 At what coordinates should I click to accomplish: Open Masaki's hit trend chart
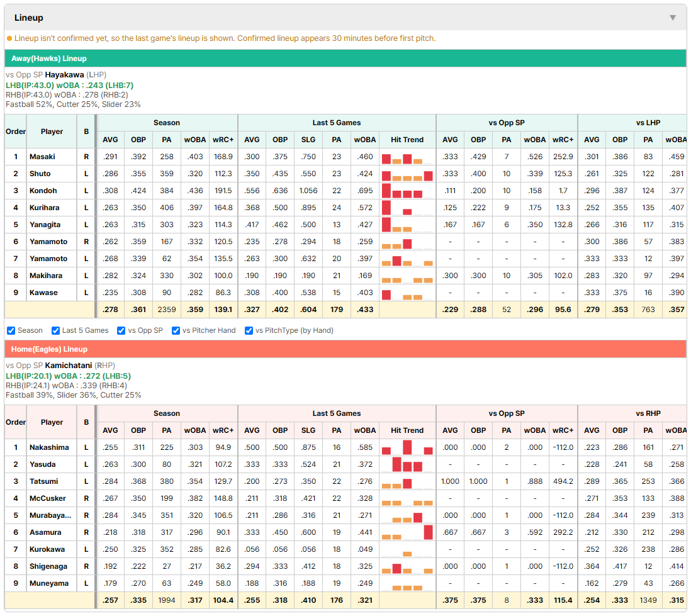[x=407, y=157]
